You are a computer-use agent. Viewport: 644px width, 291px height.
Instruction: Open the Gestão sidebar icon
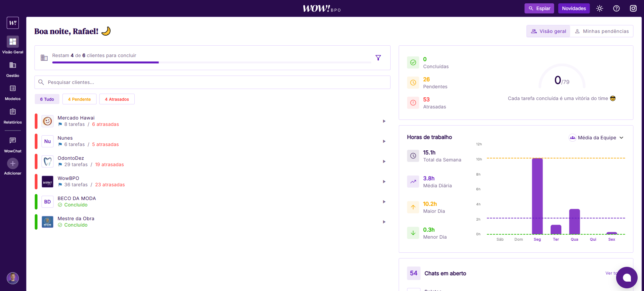tap(13, 65)
